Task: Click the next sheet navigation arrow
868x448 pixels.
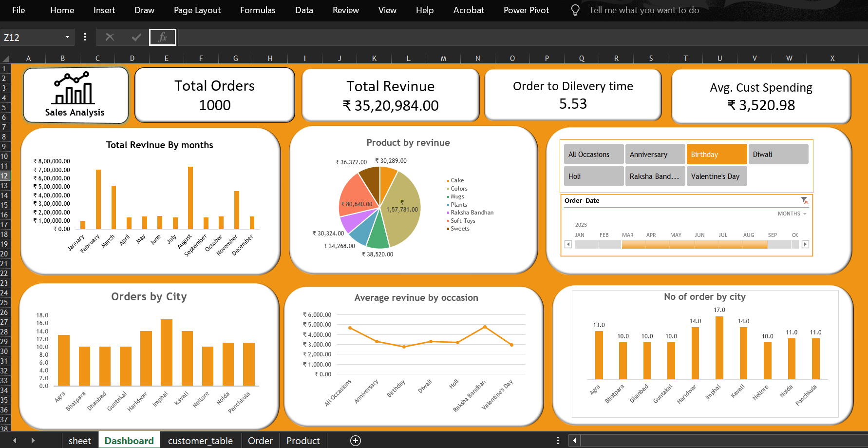Action: 33,441
